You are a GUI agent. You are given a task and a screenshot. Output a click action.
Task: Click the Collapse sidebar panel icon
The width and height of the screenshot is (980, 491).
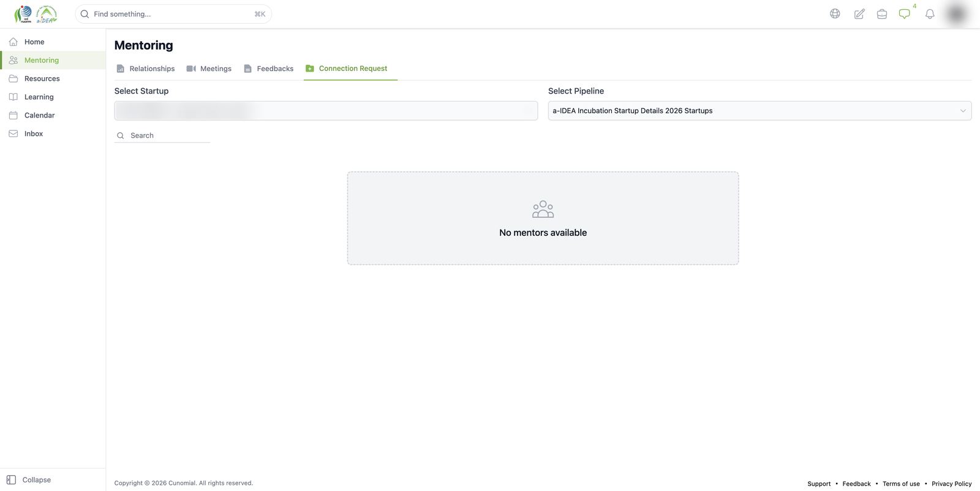tap(11, 480)
